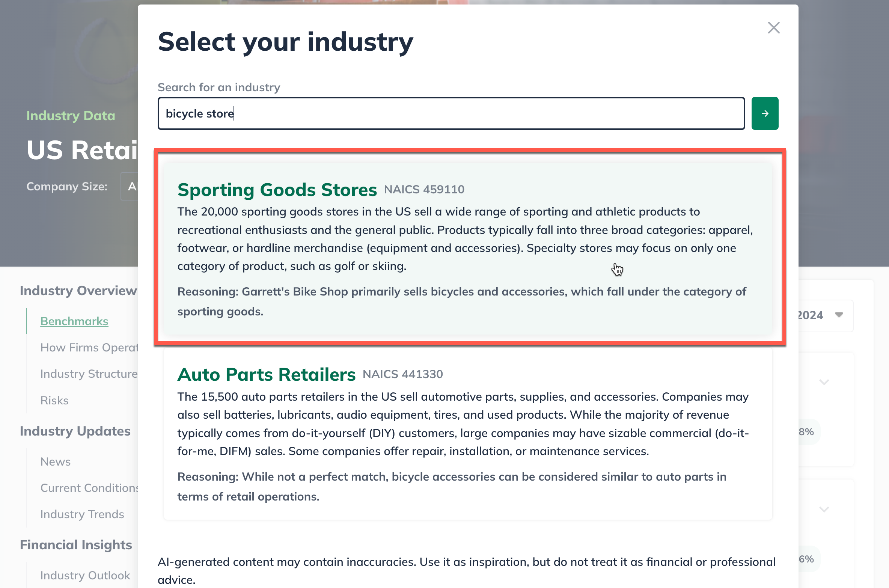Click the industry search input field
Screen dimensions: 889x588
click(451, 113)
